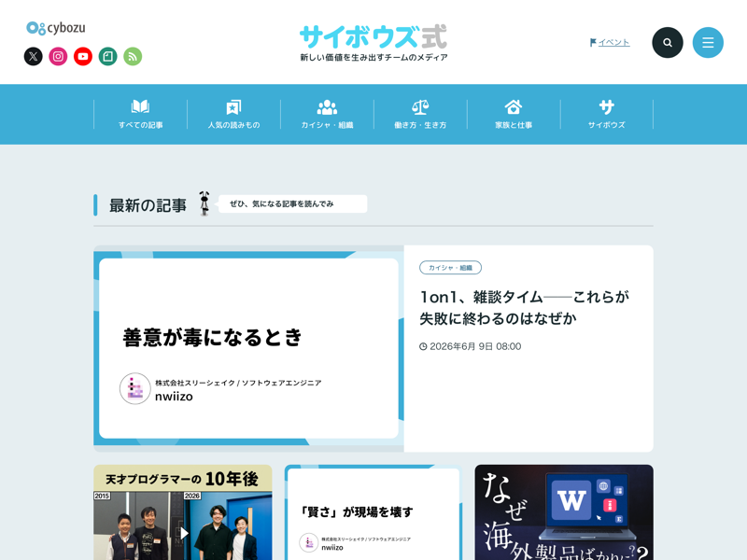
Task: Select the カイシャ・組織 menu label
Action: tap(328, 125)
